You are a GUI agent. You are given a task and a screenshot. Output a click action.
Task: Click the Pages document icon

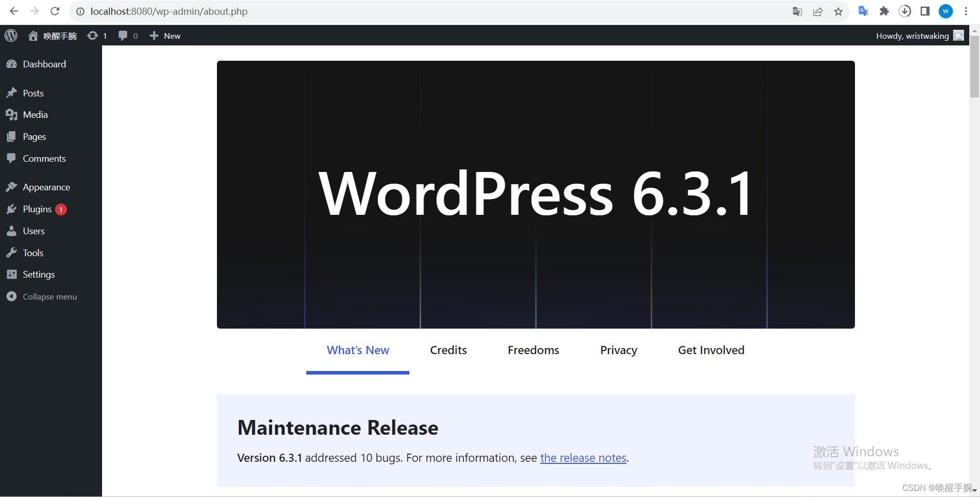11,137
